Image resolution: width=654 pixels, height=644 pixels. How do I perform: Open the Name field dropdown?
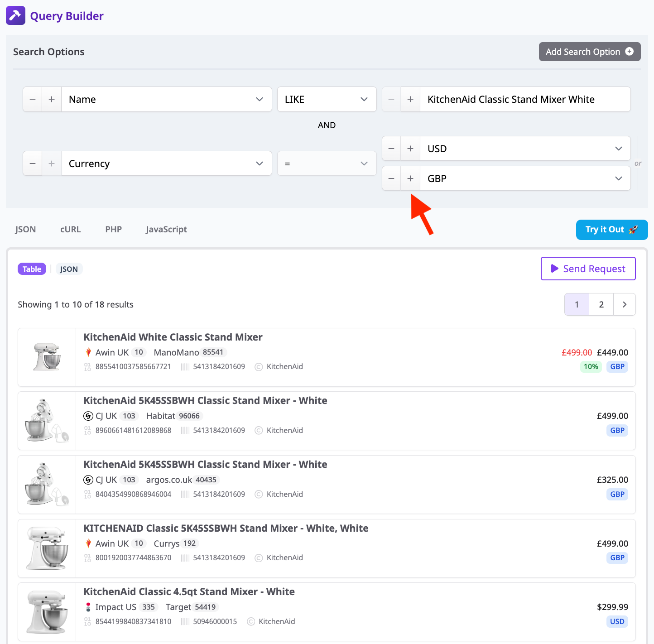click(x=167, y=99)
